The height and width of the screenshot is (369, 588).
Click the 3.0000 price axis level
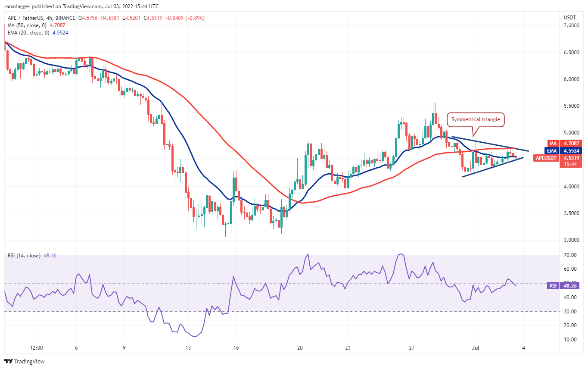[x=572, y=240]
